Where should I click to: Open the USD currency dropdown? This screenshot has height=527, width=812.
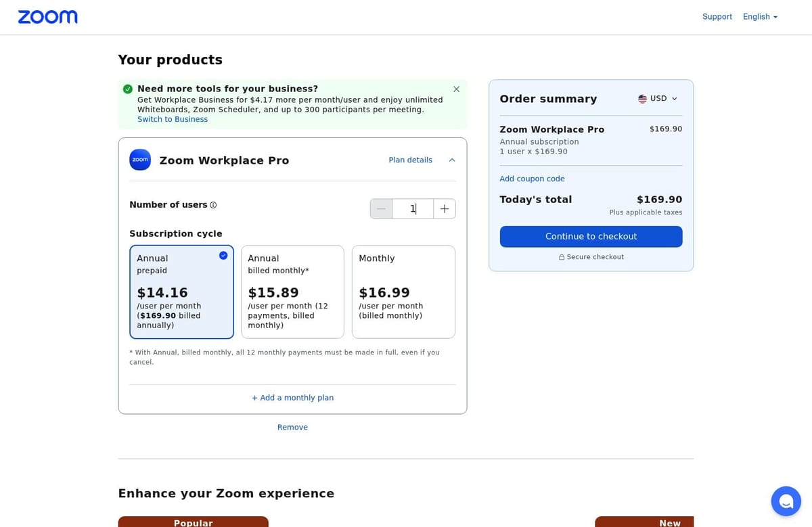click(657, 99)
